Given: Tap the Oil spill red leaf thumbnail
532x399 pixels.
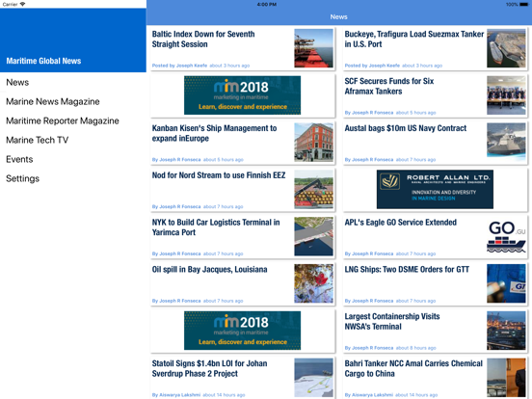Looking at the screenshot, I should point(313,283).
